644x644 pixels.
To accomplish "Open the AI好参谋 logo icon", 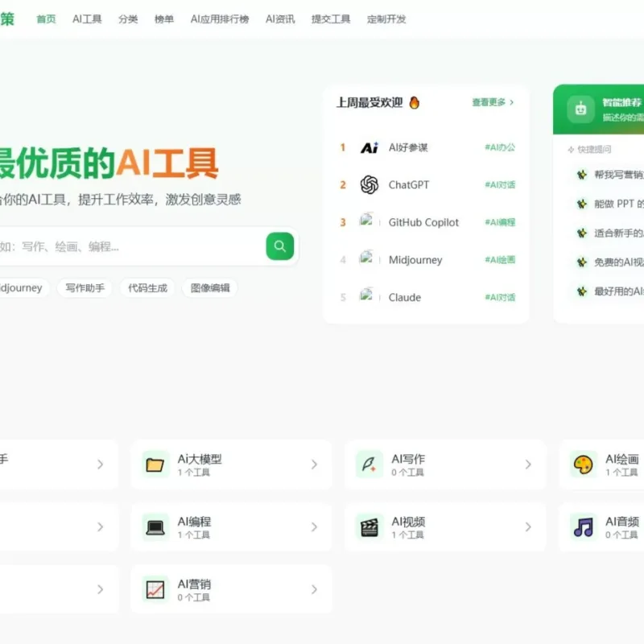I will click(369, 147).
